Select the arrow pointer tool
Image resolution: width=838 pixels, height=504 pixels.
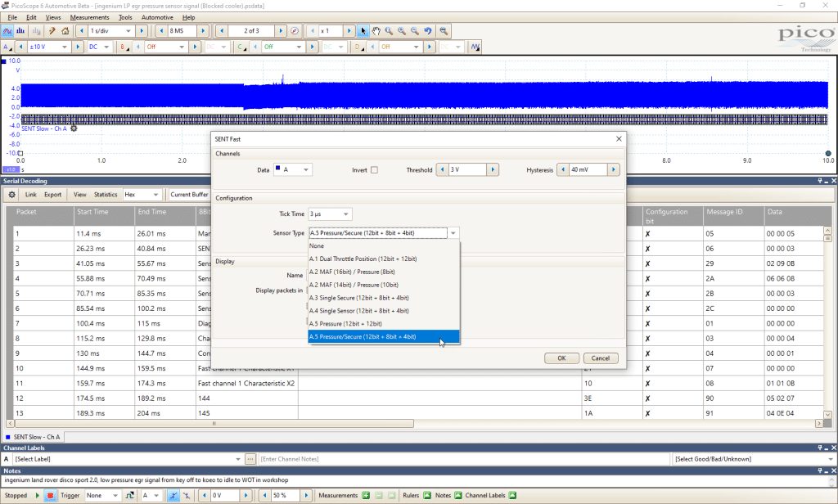pos(363,31)
